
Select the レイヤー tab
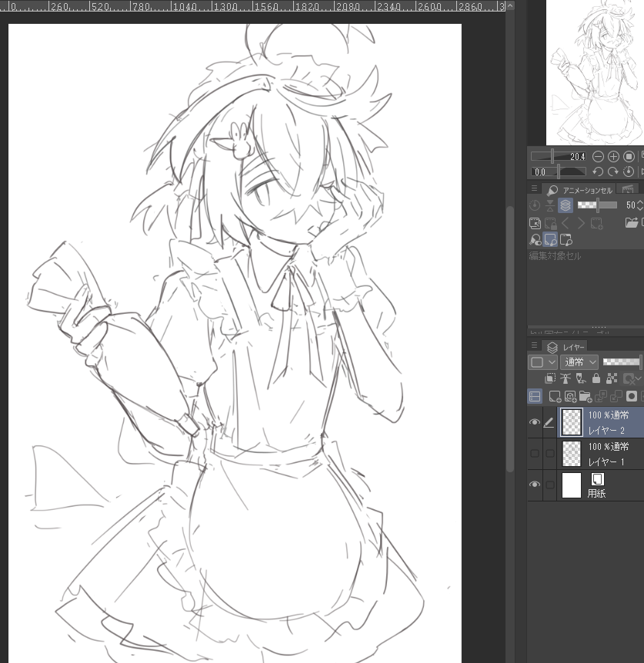coord(566,347)
